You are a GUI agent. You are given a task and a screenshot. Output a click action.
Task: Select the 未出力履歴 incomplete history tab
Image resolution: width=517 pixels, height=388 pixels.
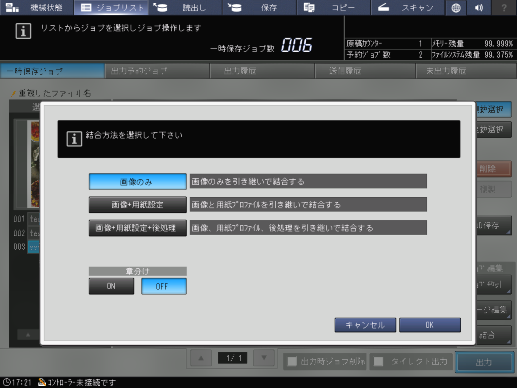[466, 71]
